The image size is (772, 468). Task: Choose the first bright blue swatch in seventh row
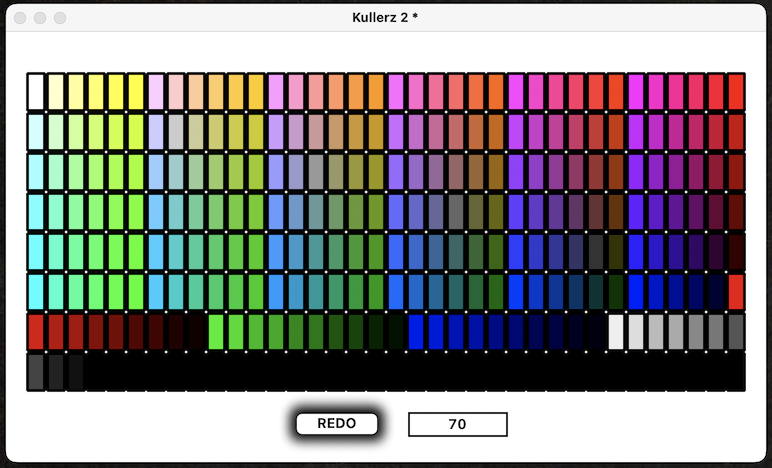[x=416, y=331]
